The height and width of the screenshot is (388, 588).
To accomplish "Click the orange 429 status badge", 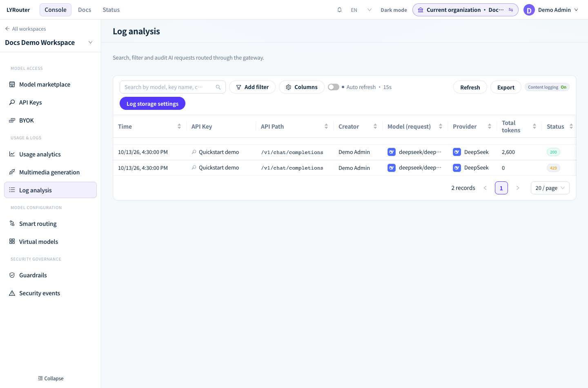I will pos(553,168).
